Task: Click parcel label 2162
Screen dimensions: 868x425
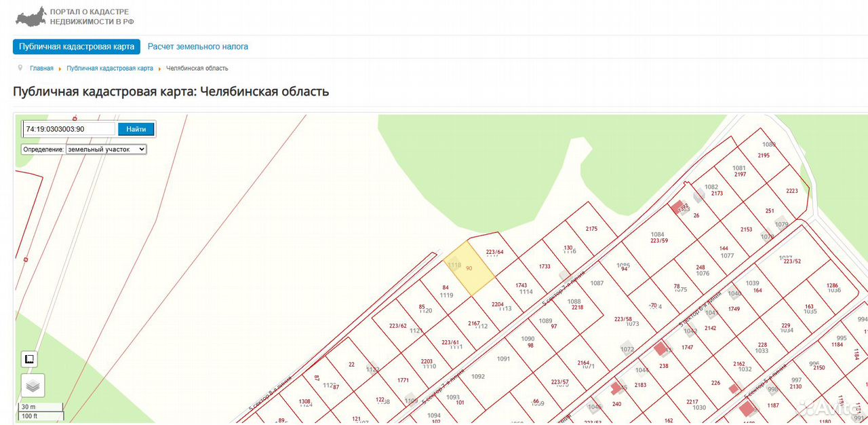Action: click(x=738, y=364)
